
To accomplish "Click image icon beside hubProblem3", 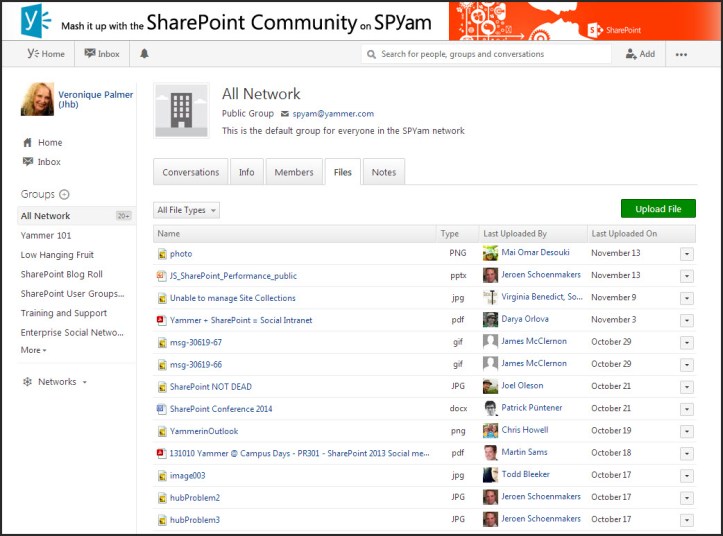I will 162,520.
